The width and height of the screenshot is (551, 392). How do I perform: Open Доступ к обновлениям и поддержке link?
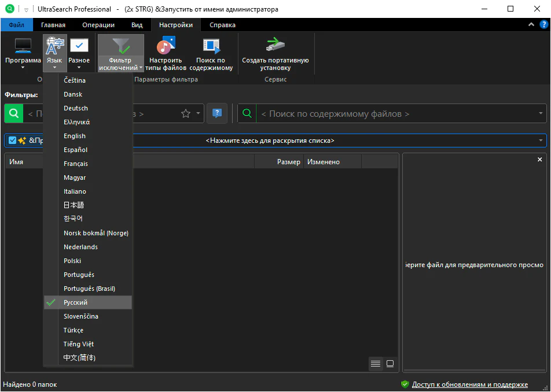[x=469, y=384]
